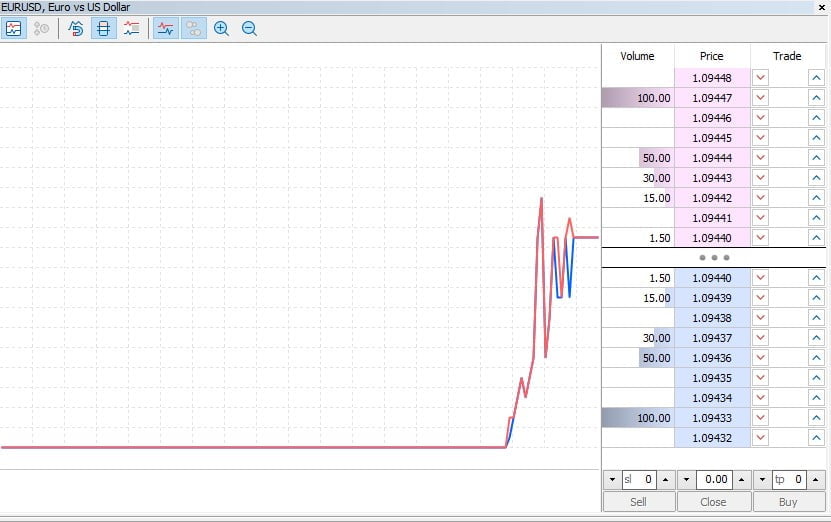Click the 0.00 volume input field

[x=714, y=480]
